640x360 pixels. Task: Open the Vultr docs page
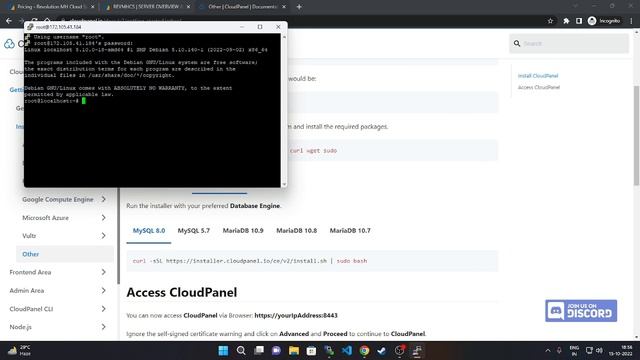click(x=29, y=236)
